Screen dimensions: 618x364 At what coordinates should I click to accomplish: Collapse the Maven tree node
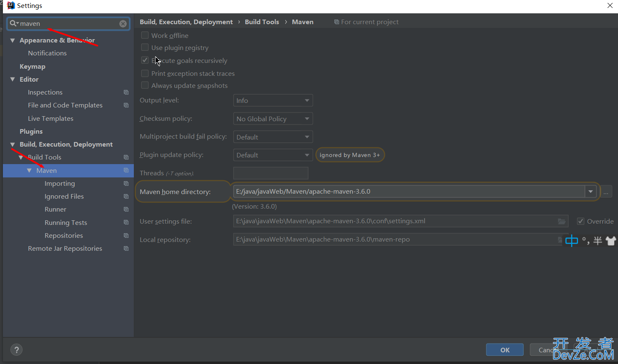[29, 170]
